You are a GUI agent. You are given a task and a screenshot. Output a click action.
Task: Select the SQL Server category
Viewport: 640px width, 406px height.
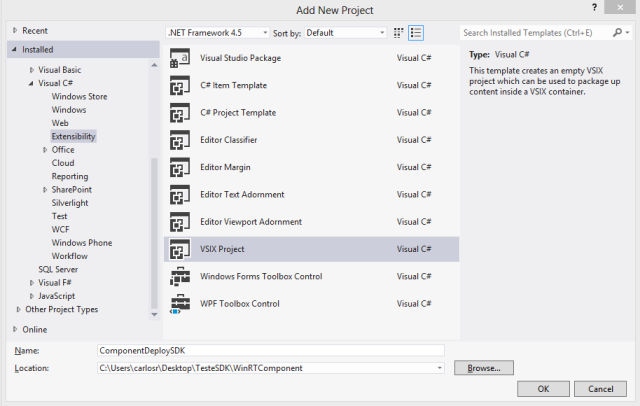pos(58,269)
